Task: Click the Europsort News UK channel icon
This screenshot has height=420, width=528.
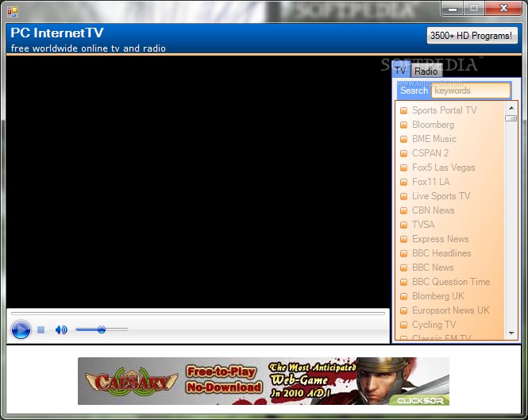Action: click(403, 311)
